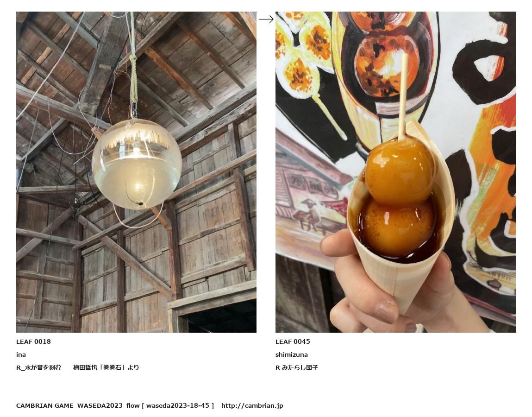
Task: Open the glass globe lamp photo
Action: coord(136,172)
